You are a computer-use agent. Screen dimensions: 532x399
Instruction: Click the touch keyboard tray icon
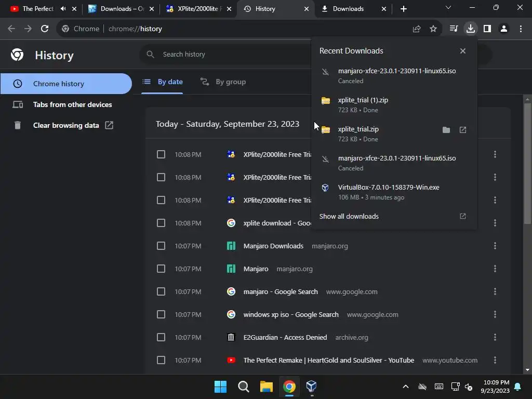click(x=438, y=387)
